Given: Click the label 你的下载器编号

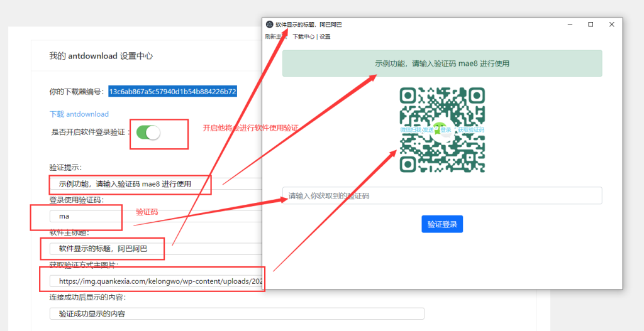Looking at the screenshot, I should pyautogui.click(x=76, y=92).
